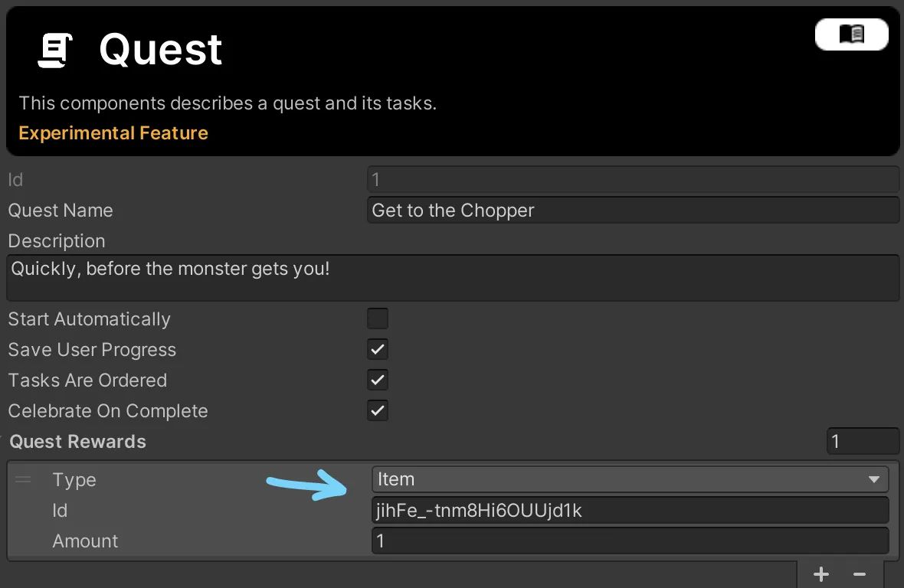Click the Quest scroll icon in header
This screenshot has height=588, width=904.
(55, 50)
